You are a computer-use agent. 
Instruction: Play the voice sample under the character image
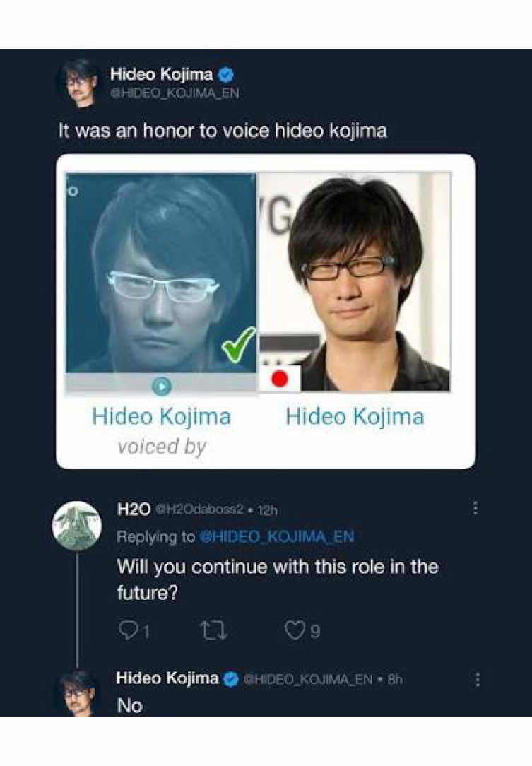pyautogui.click(x=162, y=386)
